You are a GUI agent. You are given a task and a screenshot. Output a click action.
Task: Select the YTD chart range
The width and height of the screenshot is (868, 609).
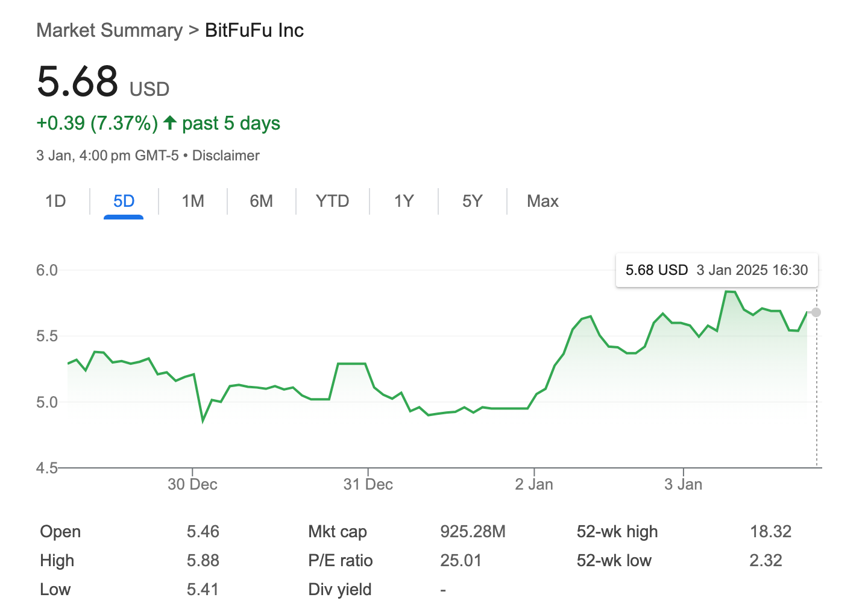click(x=333, y=201)
